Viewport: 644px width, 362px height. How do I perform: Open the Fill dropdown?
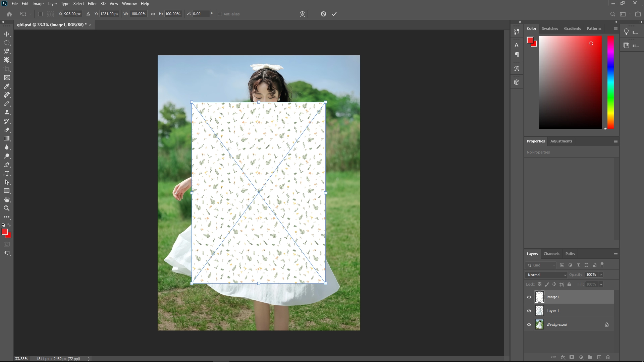(600, 284)
